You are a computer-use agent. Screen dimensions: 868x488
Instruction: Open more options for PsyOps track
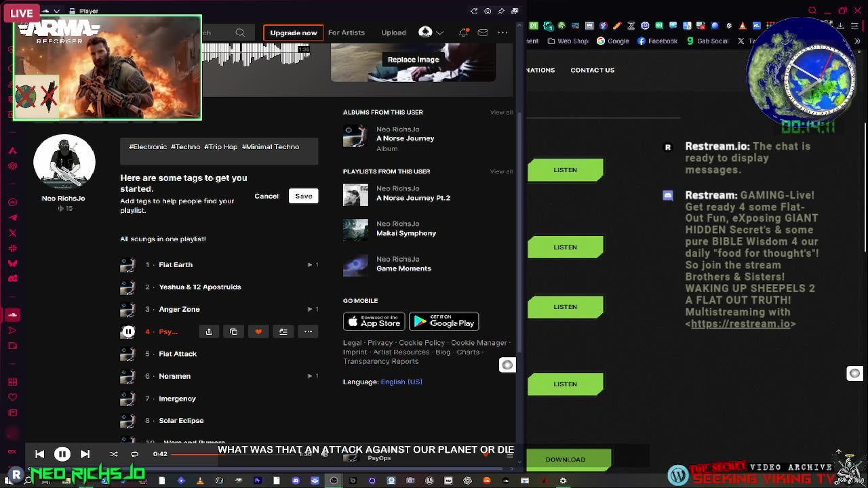tap(308, 331)
